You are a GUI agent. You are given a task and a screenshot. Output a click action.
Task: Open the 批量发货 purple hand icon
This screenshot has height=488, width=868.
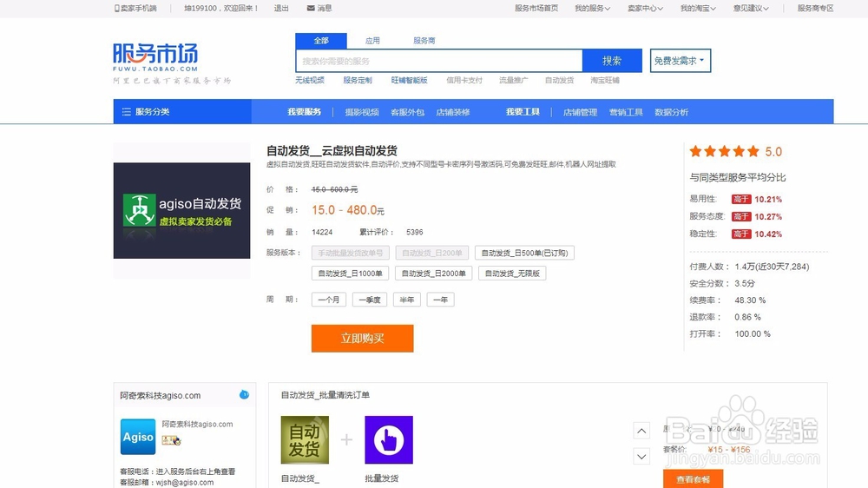point(389,440)
